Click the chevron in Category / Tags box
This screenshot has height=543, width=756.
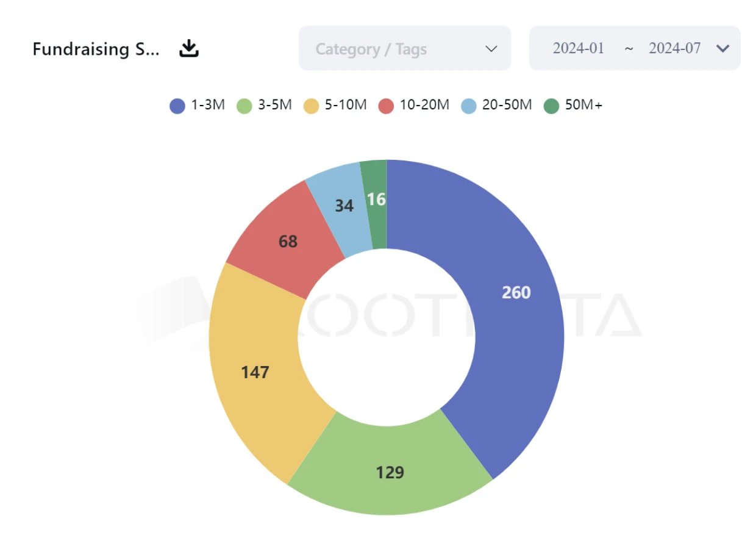[491, 49]
